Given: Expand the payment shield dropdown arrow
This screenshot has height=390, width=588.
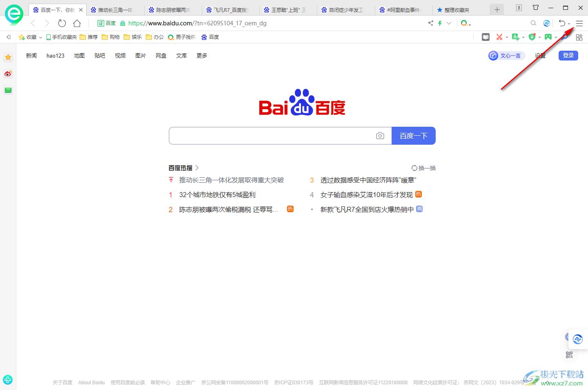Looking at the screenshot, I should (x=539, y=37).
